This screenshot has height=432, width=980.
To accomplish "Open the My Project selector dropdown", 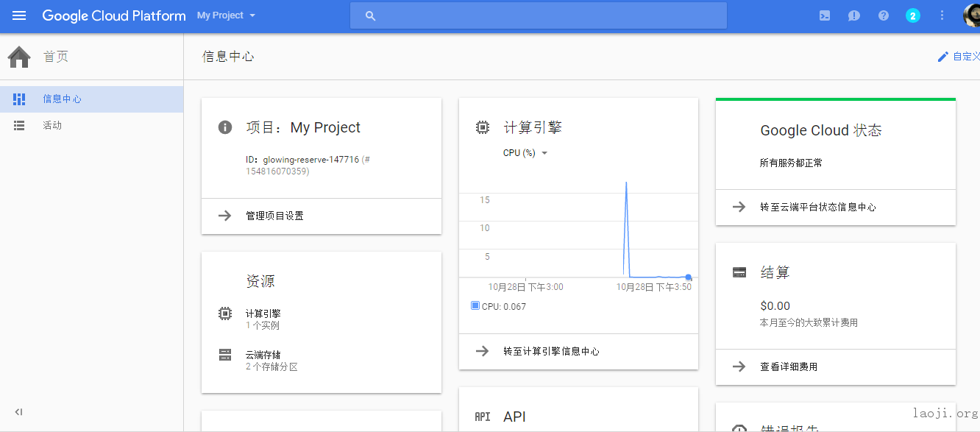I will 227,15.
